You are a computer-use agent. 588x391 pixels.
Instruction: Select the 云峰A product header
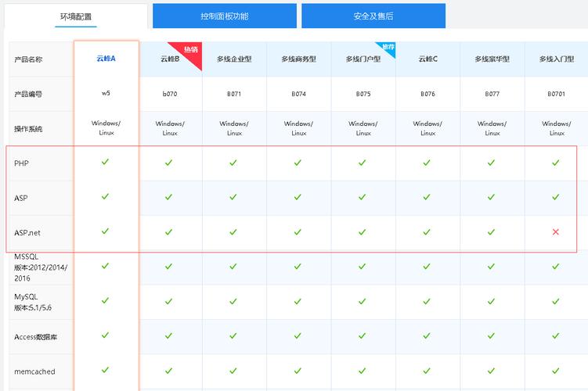tap(106, 59)
